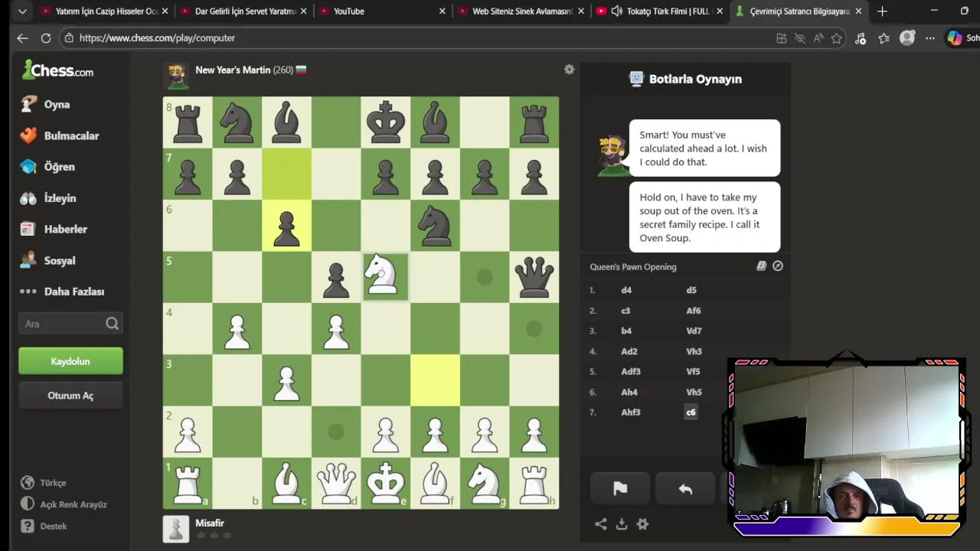Screen dimensions: 980x551
Task: Jump to move c6 in the move list
Action: coord(691,412)
